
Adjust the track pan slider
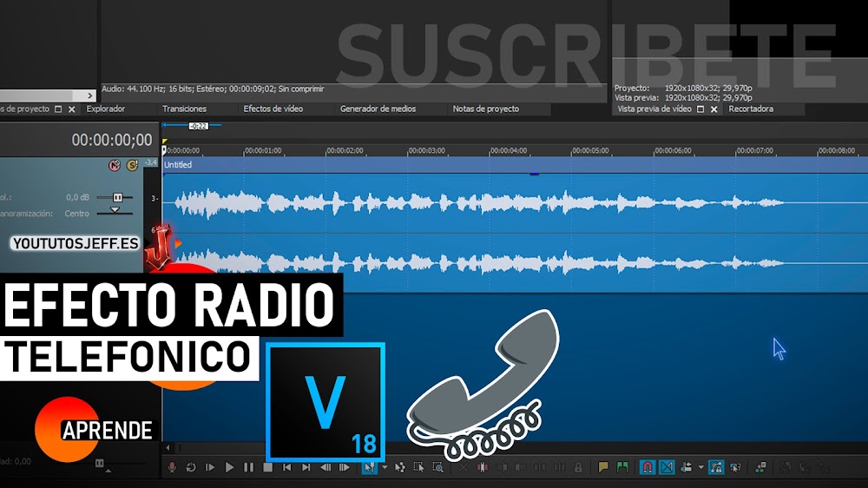[x=115, y=211]
